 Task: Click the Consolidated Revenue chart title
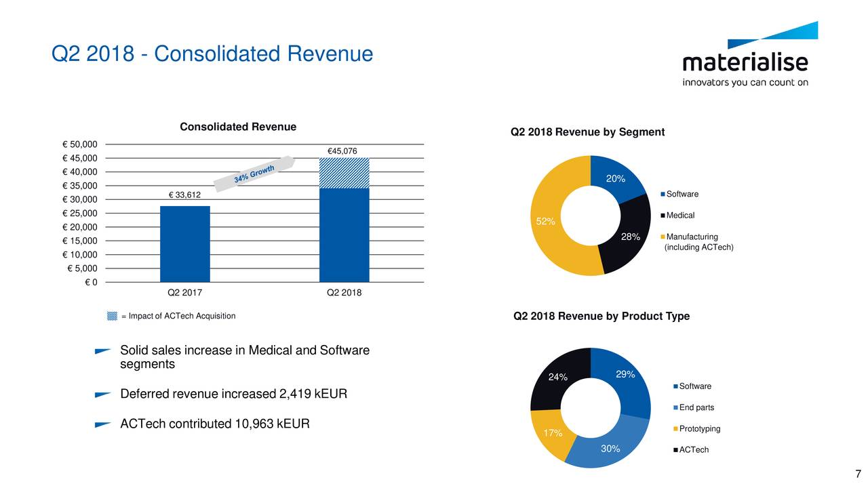click(238, 127)
